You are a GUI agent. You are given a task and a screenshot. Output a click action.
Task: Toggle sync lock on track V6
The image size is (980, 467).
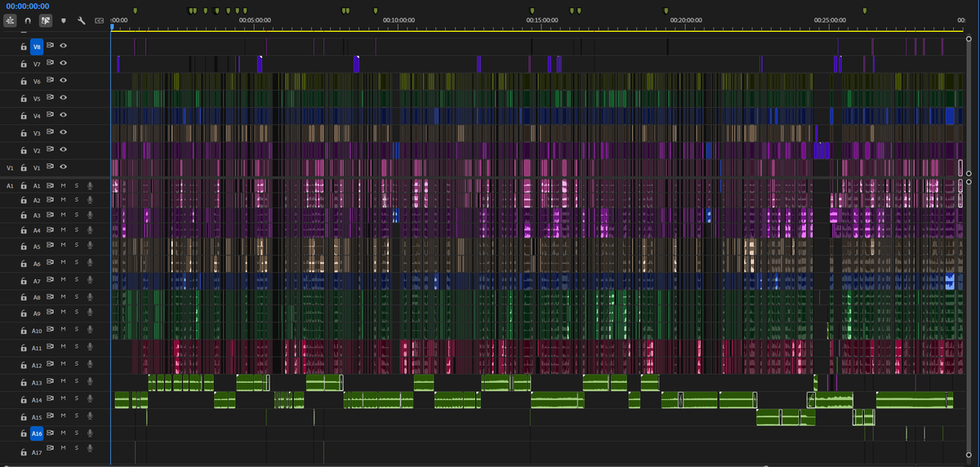point(51,81)
